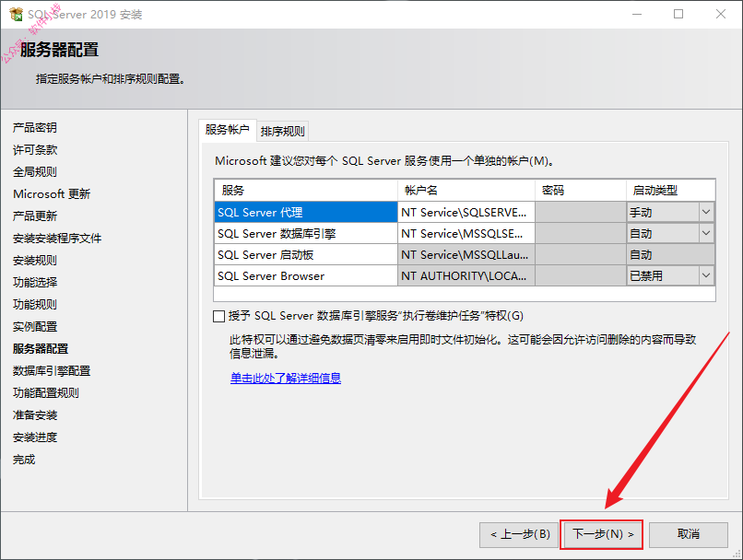Minimize the SQL Server 2019 setup window
The image size is (743, 560).
click(637, 14)
